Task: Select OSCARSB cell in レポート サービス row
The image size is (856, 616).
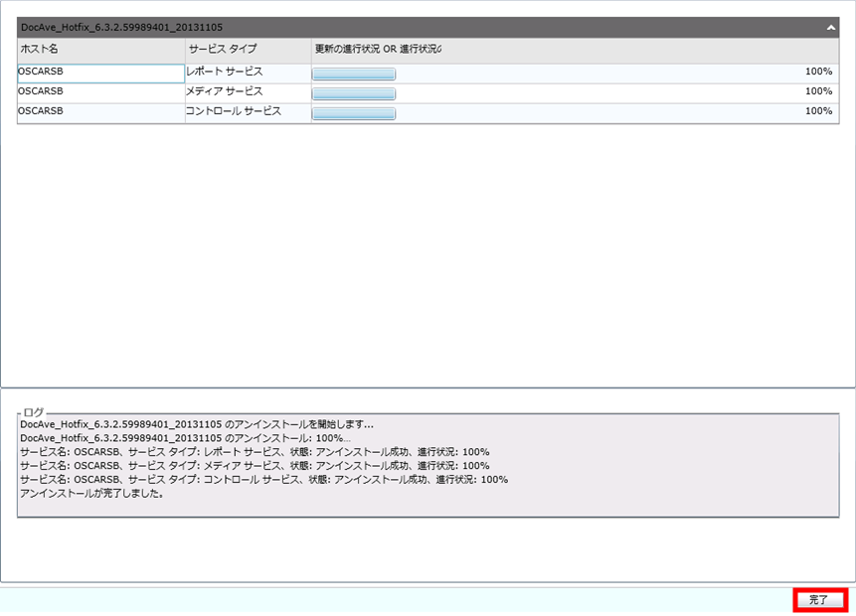Action: [x=101, y=74]
